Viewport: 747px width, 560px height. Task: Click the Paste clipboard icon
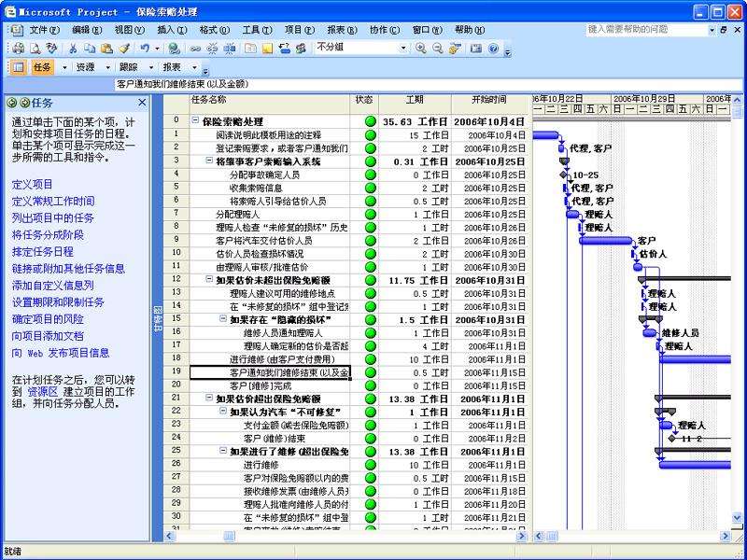tap(106, 49)
